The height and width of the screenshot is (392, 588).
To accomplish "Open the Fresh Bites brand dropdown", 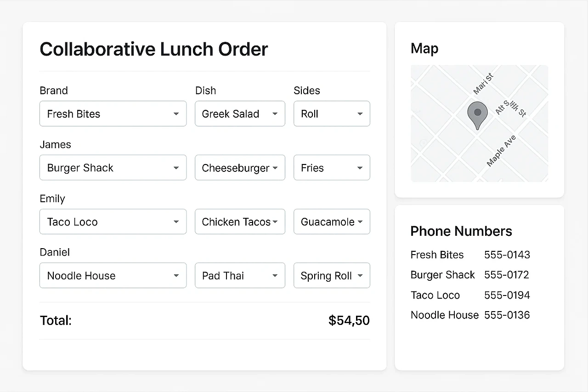I will pyautogui.click(x=113, y=114).
